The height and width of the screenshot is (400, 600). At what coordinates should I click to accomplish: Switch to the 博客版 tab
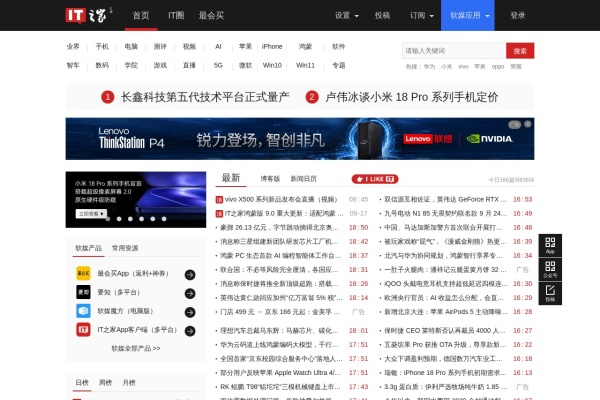coord(270,179)
